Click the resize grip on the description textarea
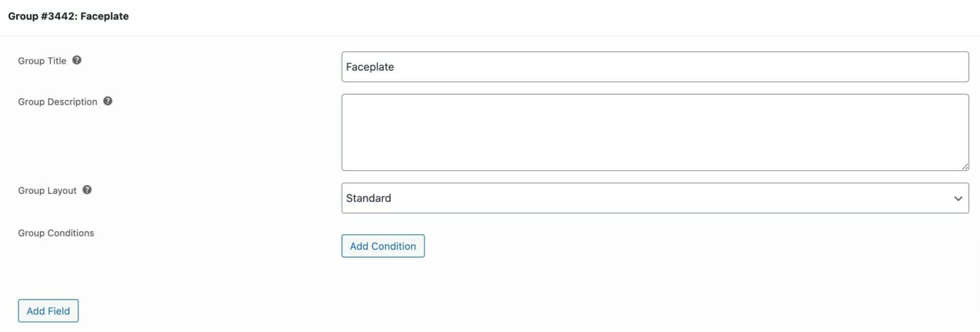This screenshot has height=332, width=980. coord(965,167)
